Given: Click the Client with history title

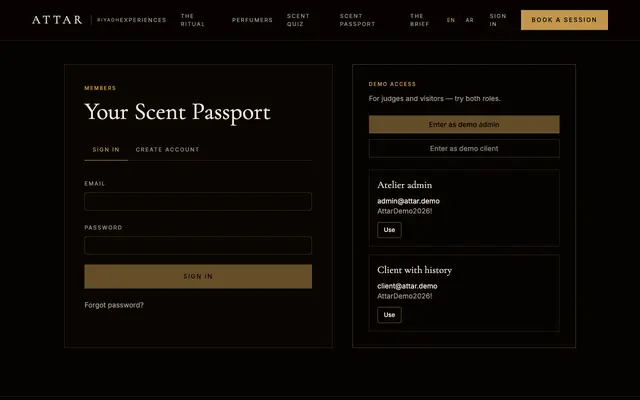Looking at the screenshot, I should point(414,270).
